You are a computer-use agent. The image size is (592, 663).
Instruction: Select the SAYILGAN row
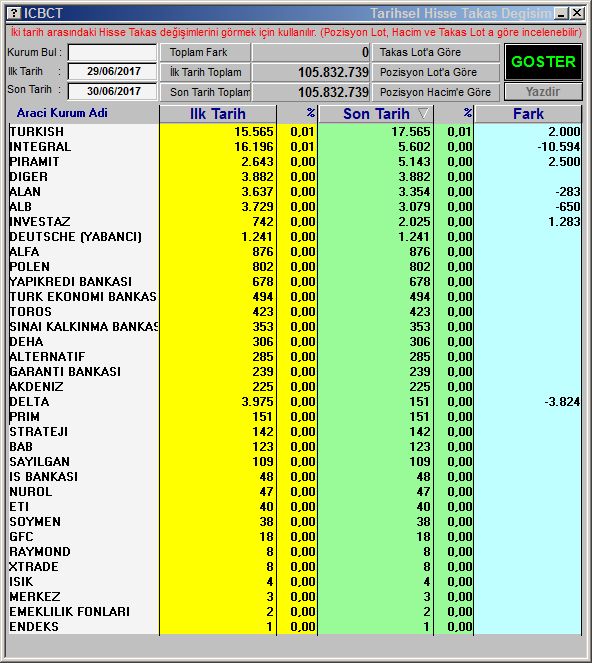tap(295, 462)
